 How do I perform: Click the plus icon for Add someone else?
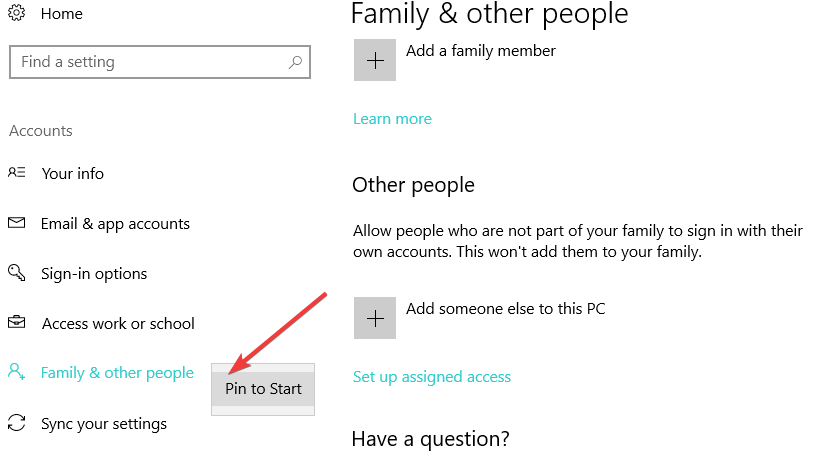pyautogui.click(x=375, y=318)
